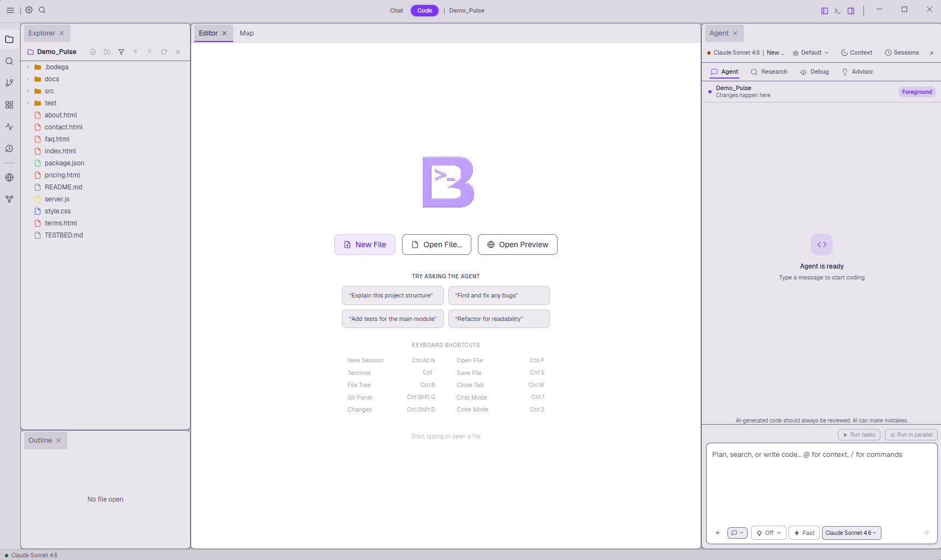The image size is (941, 560).
Task: Open the globe browser preview icon in sidebar
Action: click(x=9, y=177)
